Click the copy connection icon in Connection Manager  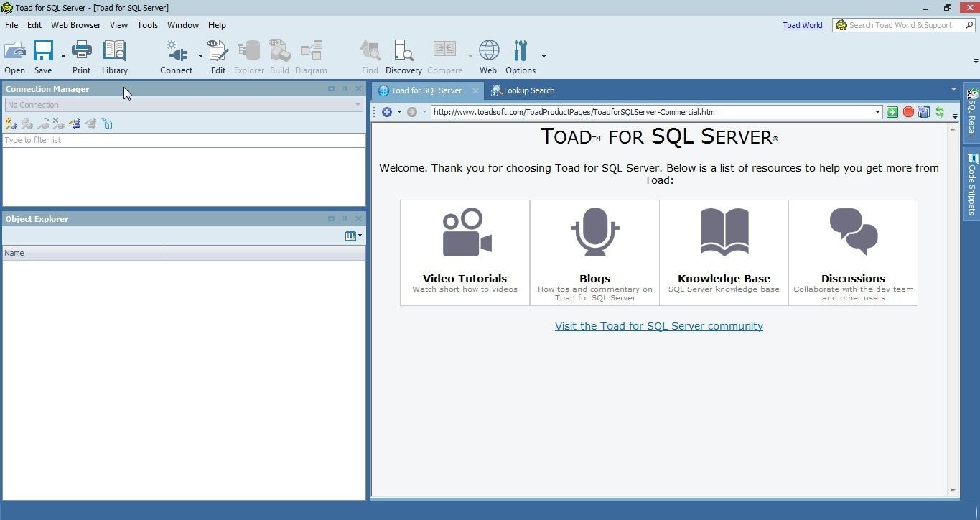coord(106,124)
